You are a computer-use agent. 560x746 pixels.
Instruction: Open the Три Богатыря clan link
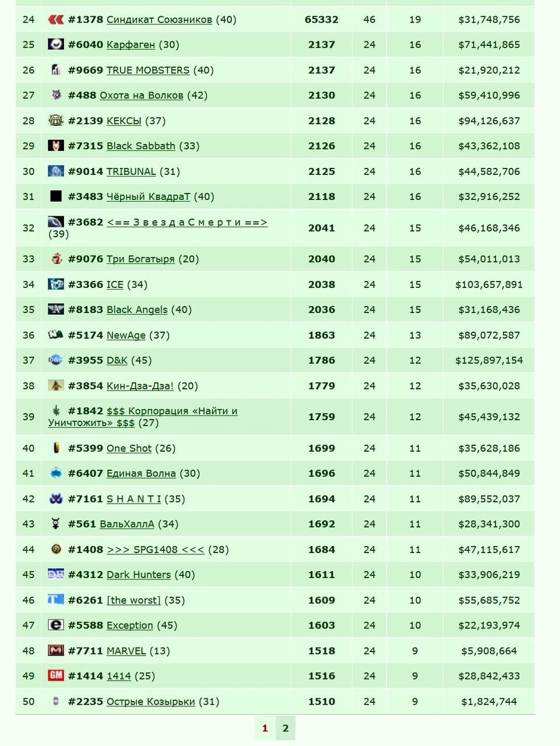[x=140, y=259]
